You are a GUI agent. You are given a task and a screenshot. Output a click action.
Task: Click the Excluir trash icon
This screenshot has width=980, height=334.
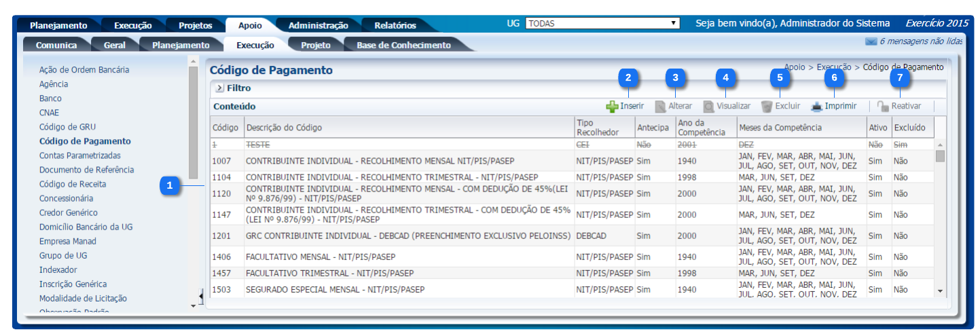pyautogui.click(x=767, y=107)
